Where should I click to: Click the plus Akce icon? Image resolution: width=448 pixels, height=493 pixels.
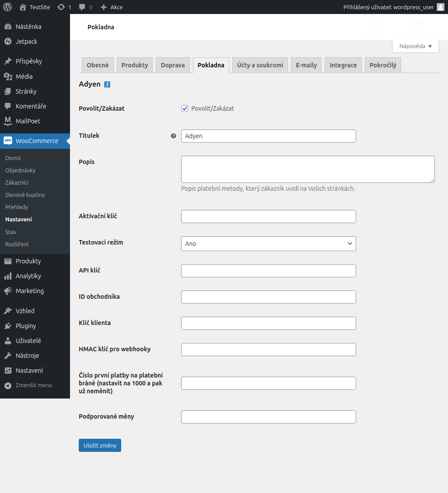pyautogui.click(x=104, y=7)
